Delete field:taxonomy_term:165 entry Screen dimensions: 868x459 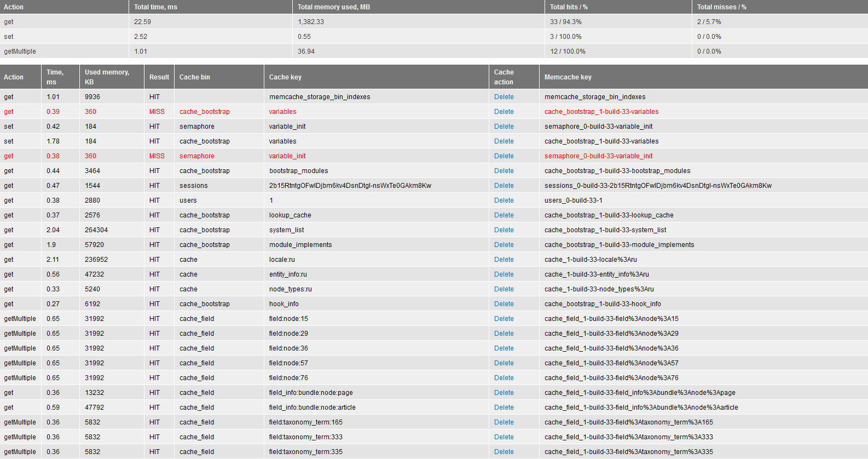click(x=504, y=422)
